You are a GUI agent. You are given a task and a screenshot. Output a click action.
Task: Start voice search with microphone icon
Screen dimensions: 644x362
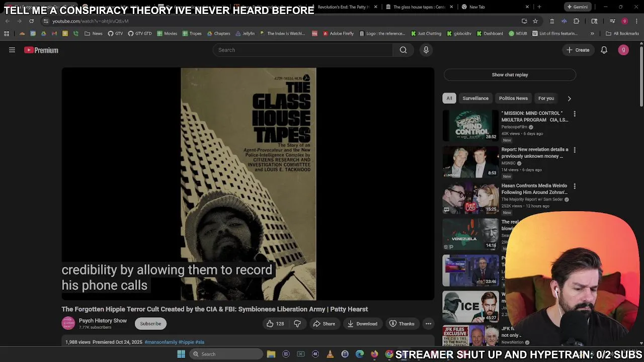pos(426,50)
